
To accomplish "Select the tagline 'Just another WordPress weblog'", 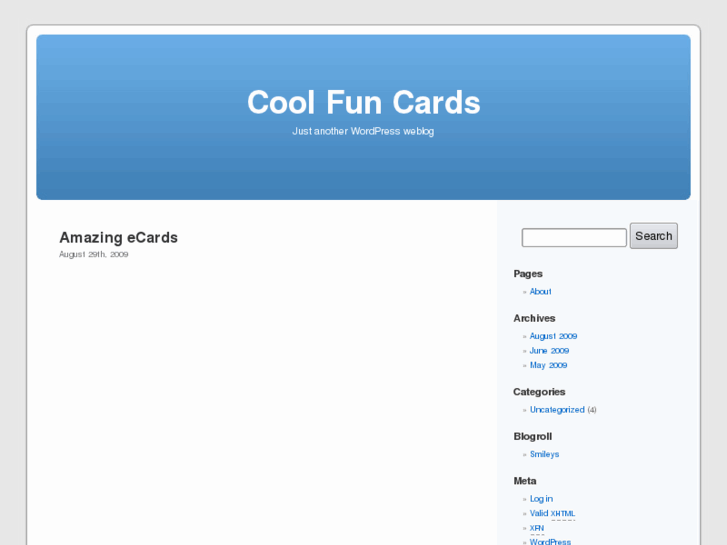I will click(363, 131).
